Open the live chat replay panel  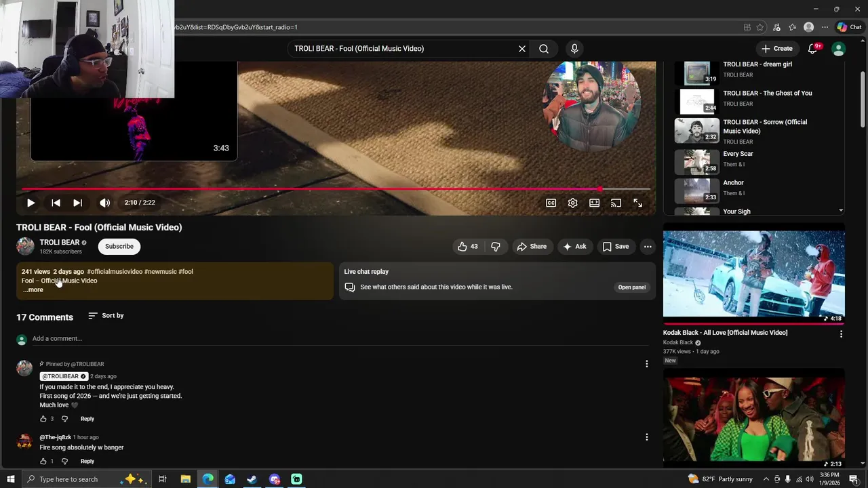pyautogui.click(x=631, y=287)
